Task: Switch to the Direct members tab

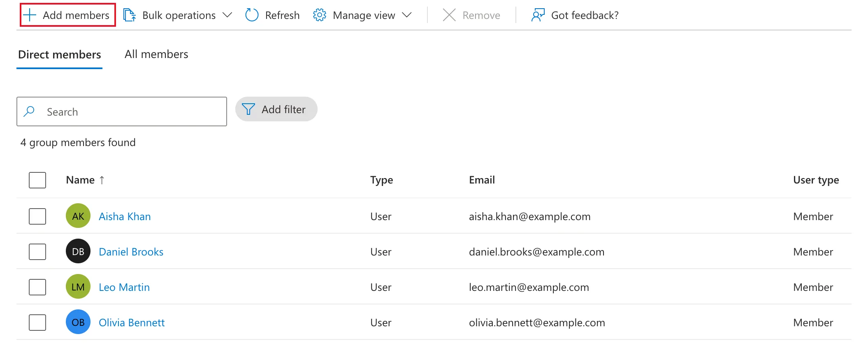Action: click(x=60, y=54)
